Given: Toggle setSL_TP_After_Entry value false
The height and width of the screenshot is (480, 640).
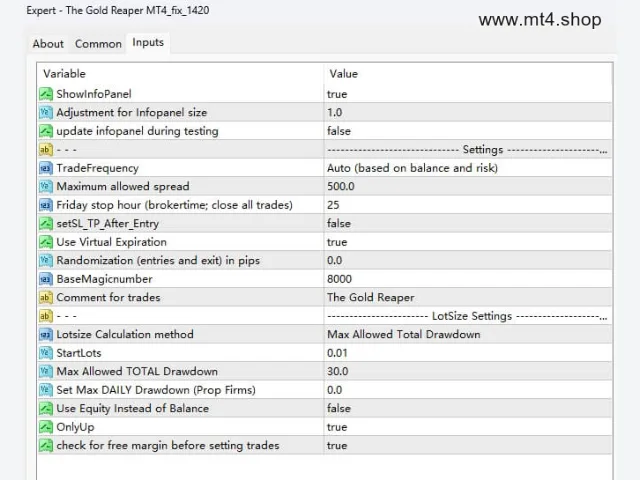Looking at the screenshot, I should pos(339,223).
